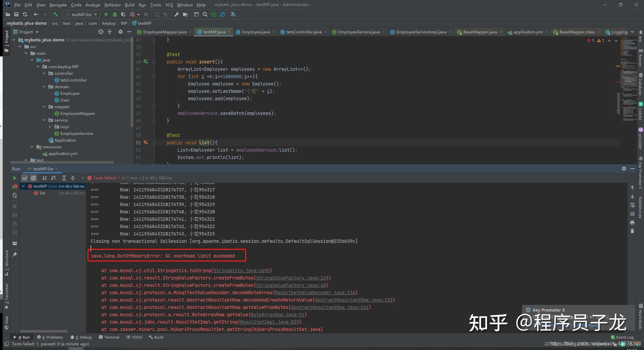
Task: Open the Refactor menu
Action: (x=112, y=5)
